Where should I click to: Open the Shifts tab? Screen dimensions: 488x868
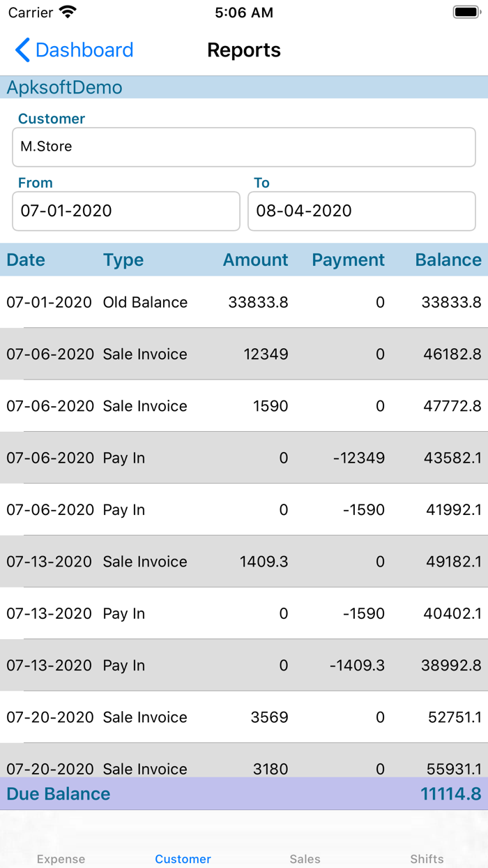pyautogui.click(x=427, y=859)
